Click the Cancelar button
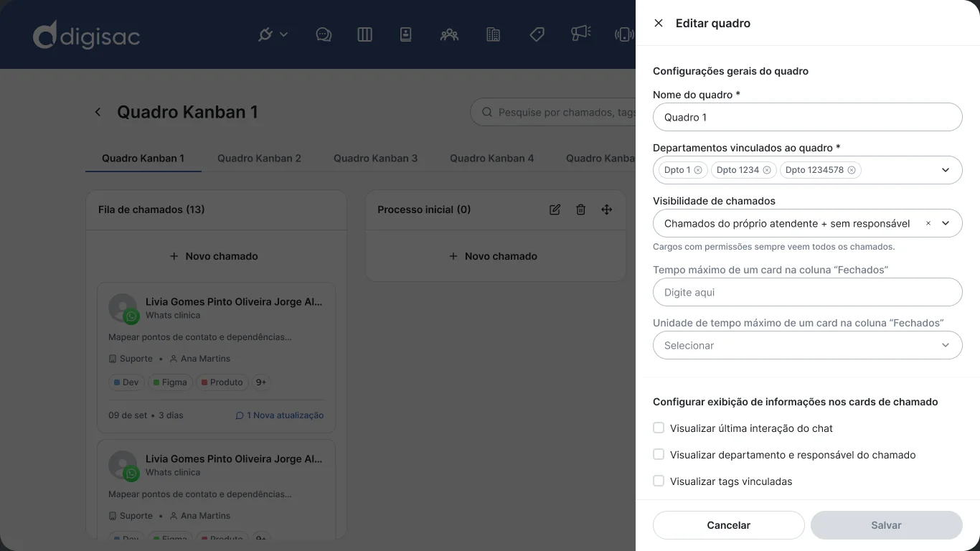The height and width of the screenshot is (551, 980). (729, 525)
